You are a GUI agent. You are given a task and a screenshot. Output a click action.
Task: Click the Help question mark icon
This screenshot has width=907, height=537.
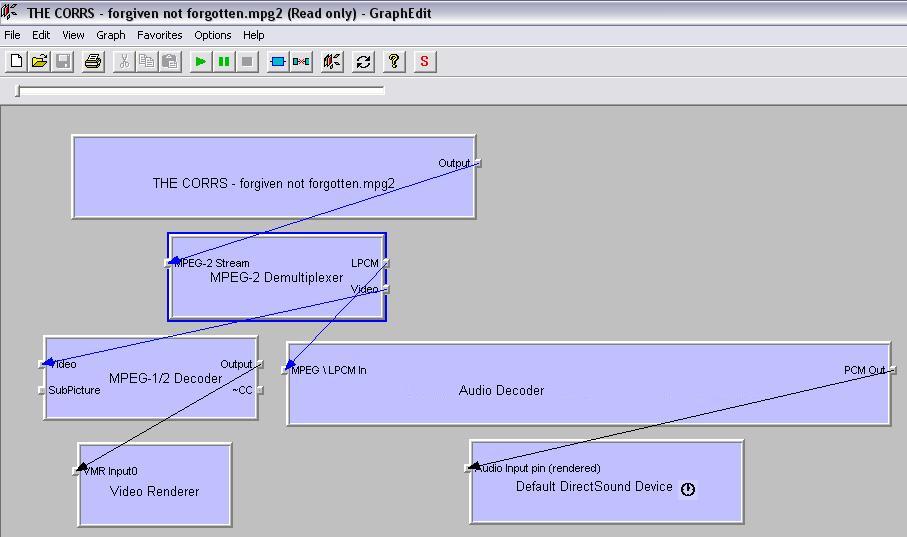(x=394, y=62)
